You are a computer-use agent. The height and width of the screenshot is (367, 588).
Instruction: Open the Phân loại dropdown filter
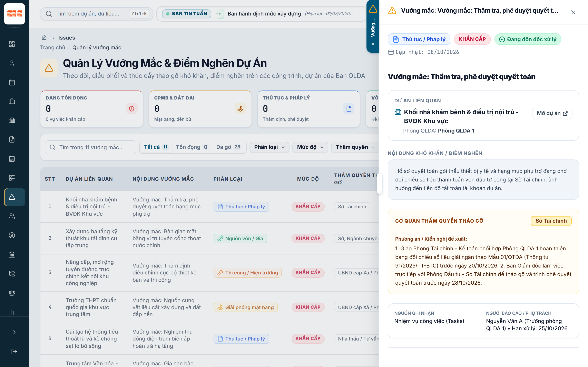[x=269, y=147]
